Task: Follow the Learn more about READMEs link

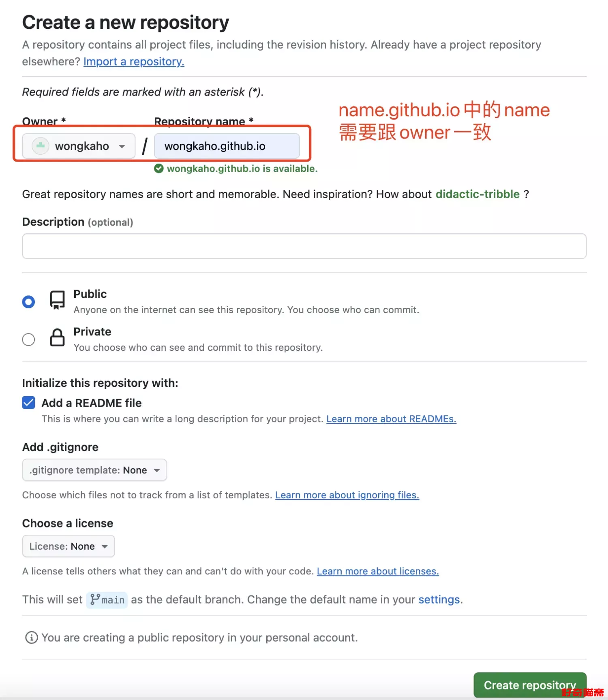Action: pyautogui.click(x=391, y=419)
